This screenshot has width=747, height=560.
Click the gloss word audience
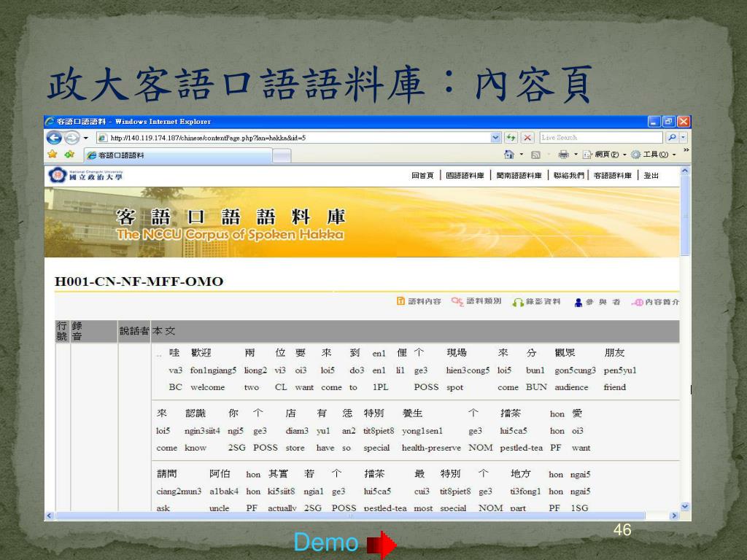click(571, 387)
